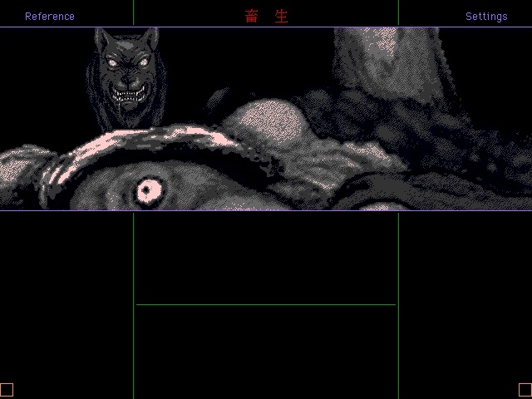Click the glowing round eye in the artwork

pos(149,190)
